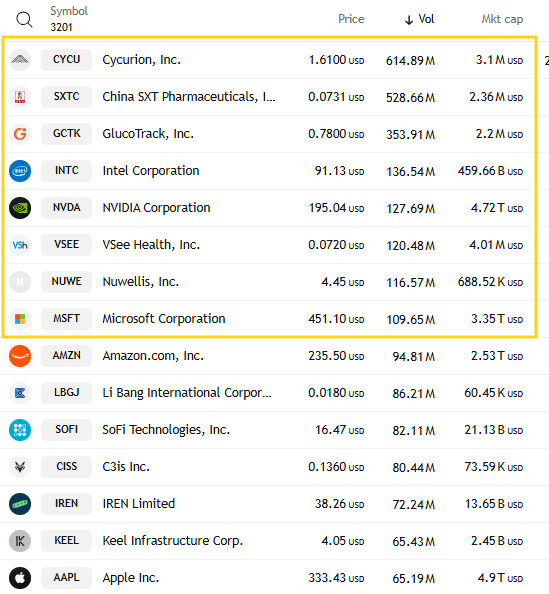Click the Intel logo icon
Viewport: 549px width, 594px height.
(x=20, y=171)
